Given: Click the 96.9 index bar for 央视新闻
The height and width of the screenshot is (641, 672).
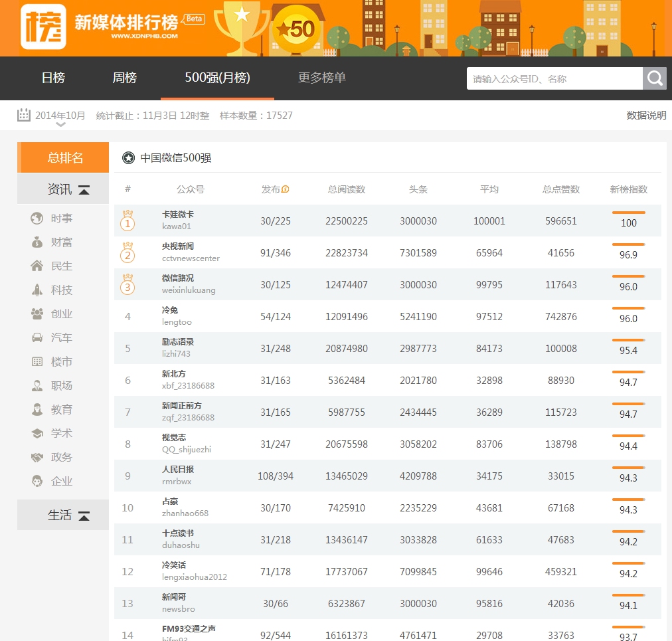Looking at the screenshot, I should (628, 244).
